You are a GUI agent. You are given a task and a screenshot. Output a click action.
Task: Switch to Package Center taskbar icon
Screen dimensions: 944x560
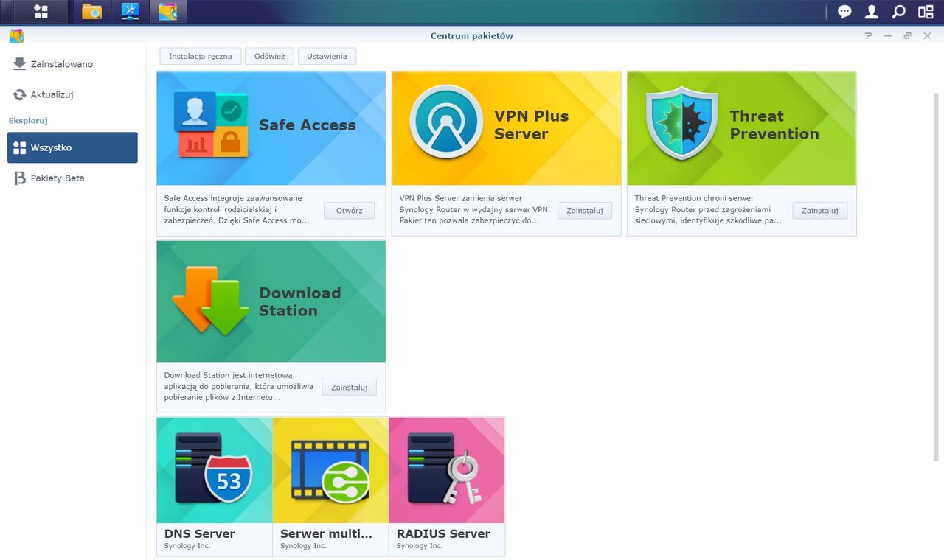coord(168,11)
